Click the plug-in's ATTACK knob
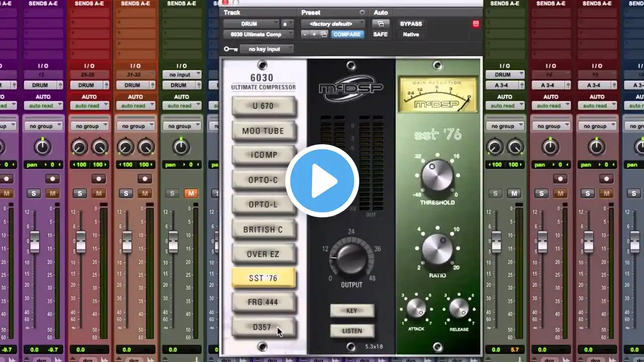Viewport: 644px width, 362px height. tap(416, 309)
